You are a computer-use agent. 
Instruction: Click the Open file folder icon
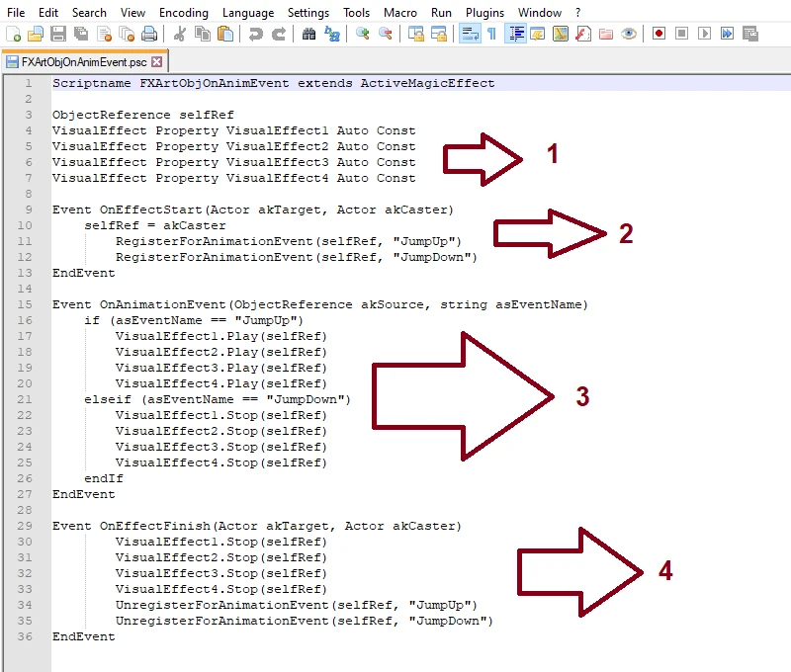coord(36,34)
